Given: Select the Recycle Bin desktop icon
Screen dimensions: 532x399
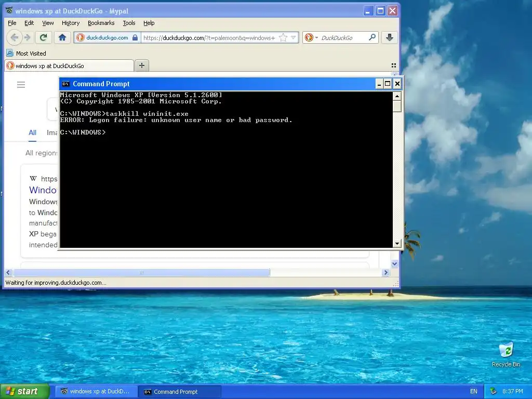Looking at the screenshot, I should pos(506,354).
